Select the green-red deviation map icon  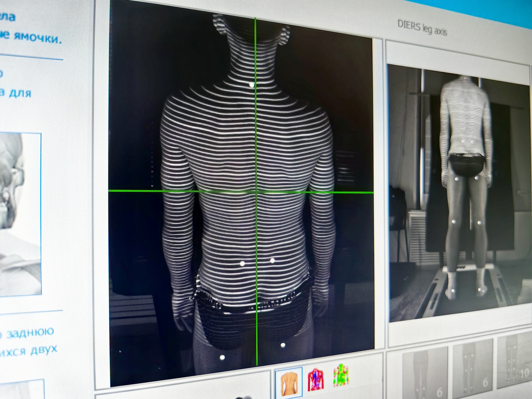[x=341, y=376]
